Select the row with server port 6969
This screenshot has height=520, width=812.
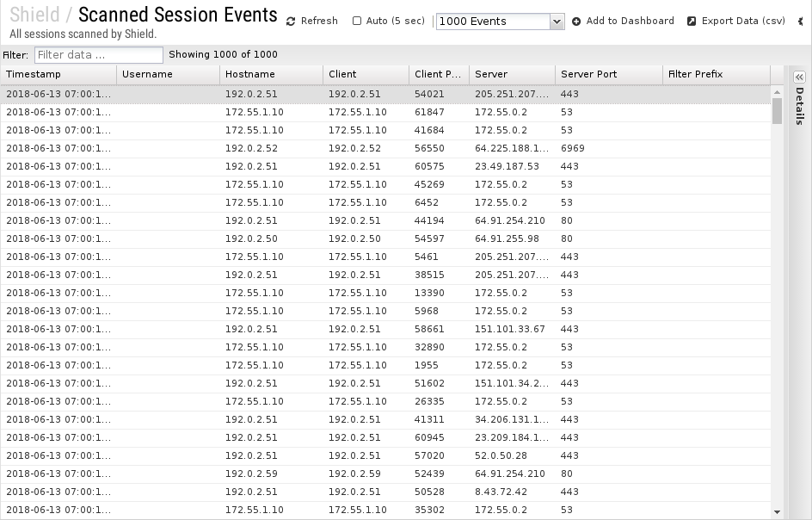(x=385, y=148)
